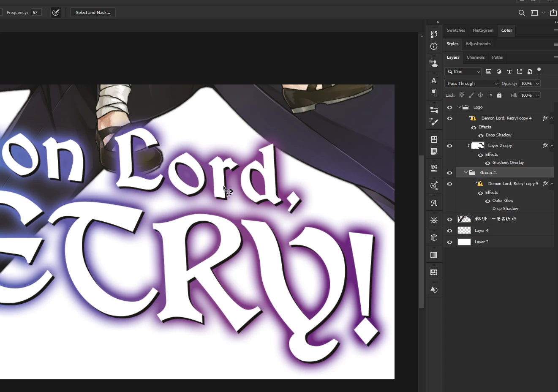Screen dimensions: 558x392
Task: Collapse the Group 2 folder chevron
Action: (466, 173)
